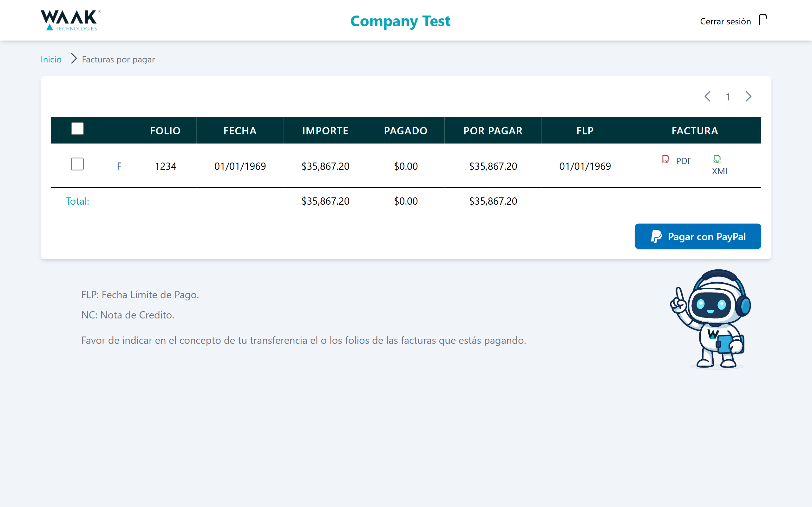The image size is (812, 507).
Task: Click the logout icon beside Cerrar sesión
Action: click(762, 20)
